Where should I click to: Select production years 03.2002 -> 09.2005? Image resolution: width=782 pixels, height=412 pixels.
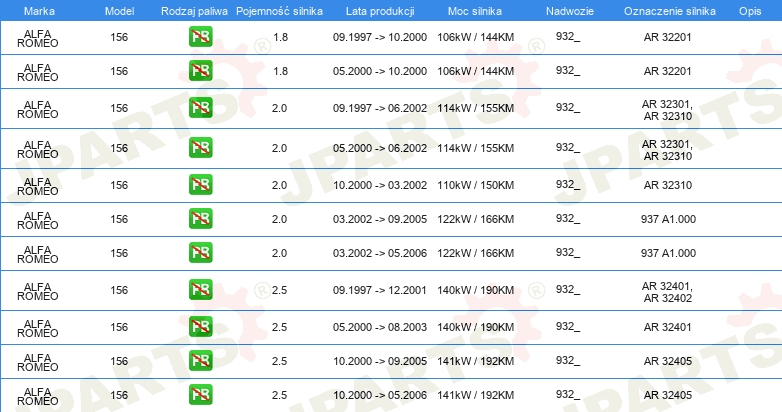click(380, 218)
